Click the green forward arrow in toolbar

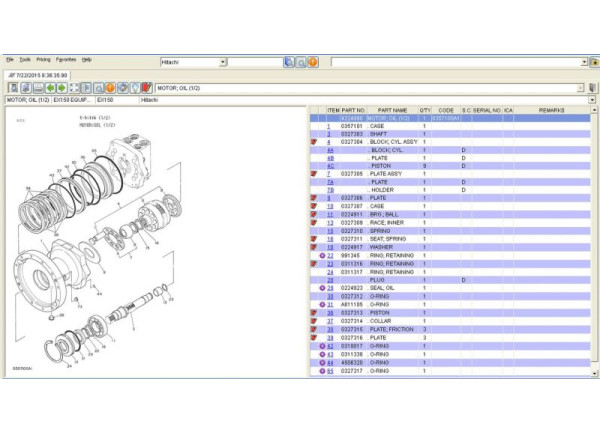coord(61,88)
